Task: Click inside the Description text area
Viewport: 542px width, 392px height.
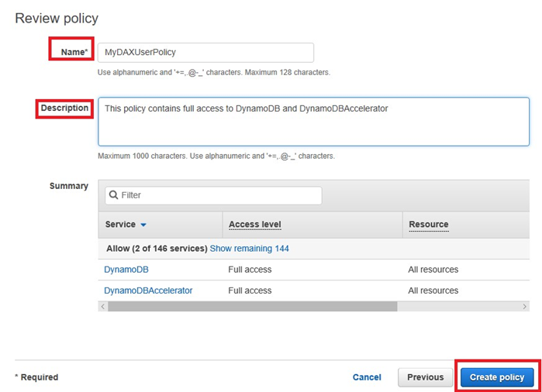Action: pos(313,122)
